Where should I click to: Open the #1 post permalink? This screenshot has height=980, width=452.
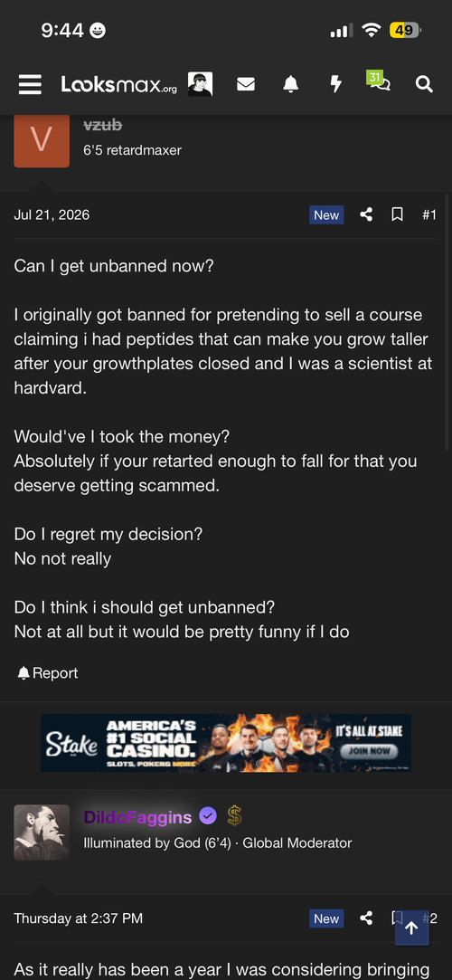[428, 214]
